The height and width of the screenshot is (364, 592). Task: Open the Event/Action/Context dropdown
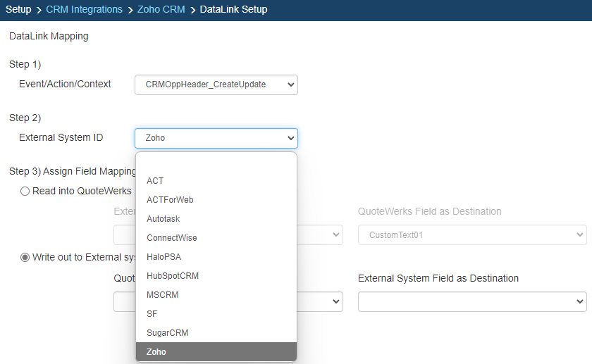coord(216,84)
